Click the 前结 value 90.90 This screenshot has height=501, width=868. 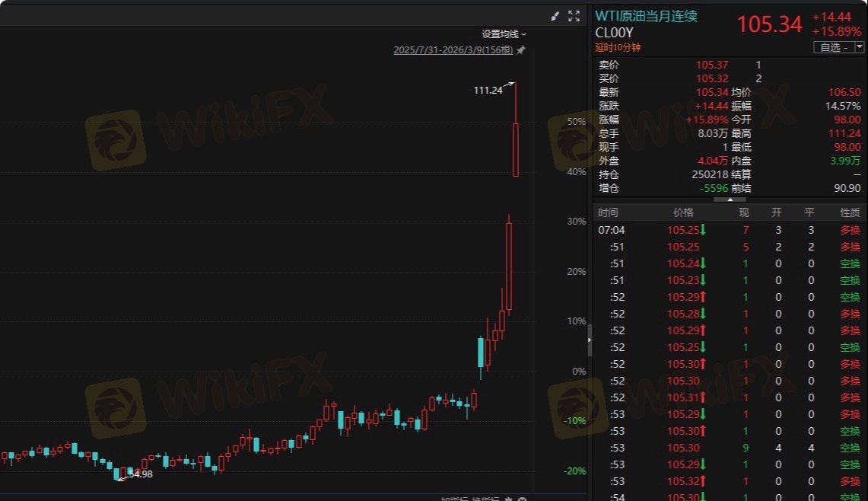coord(847,188)
